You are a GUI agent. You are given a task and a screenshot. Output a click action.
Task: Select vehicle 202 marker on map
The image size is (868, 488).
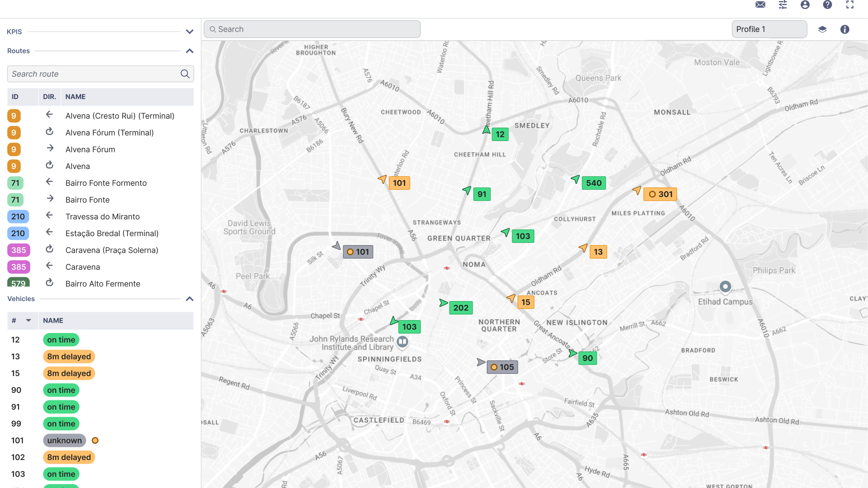pos(461,308)
